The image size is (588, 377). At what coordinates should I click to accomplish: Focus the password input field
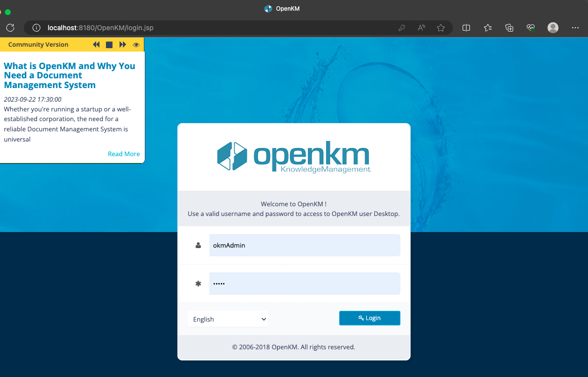pos(305,284)
